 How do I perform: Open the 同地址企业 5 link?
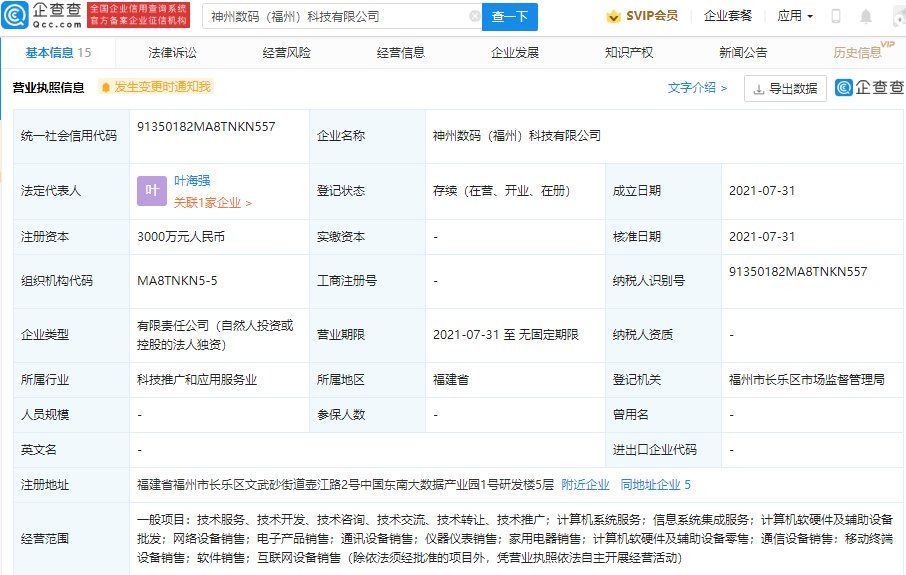pyautogui.click(x=655, y=485)
